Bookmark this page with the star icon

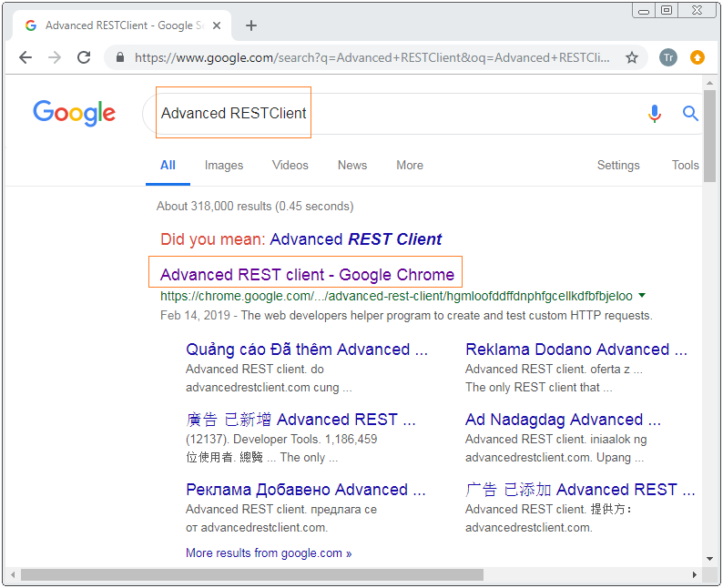pyautogui.click(x=632, y=57)
